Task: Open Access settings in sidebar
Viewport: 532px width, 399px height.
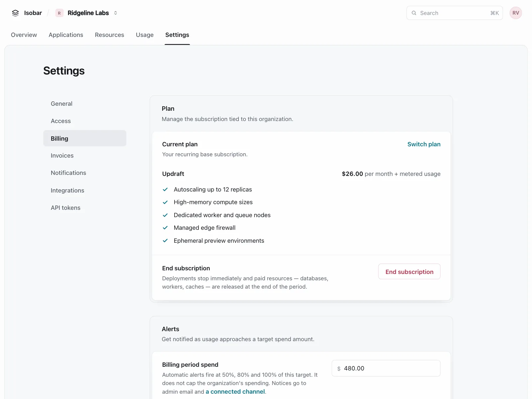Action: tap(85, 121)
